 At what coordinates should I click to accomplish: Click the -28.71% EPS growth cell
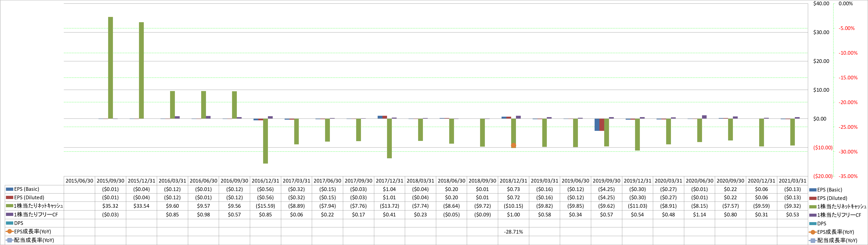pyautogui.click(x=513, y=232)
